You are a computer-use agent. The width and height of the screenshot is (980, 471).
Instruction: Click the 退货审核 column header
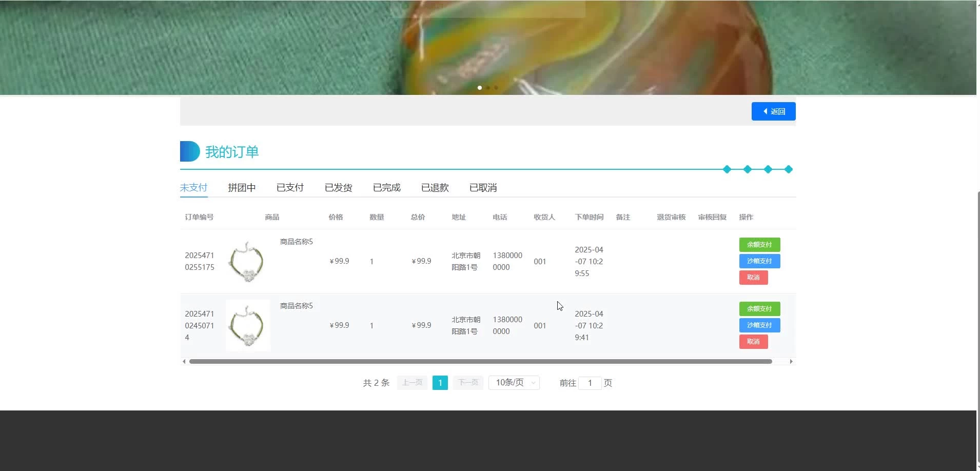[671, 217]
